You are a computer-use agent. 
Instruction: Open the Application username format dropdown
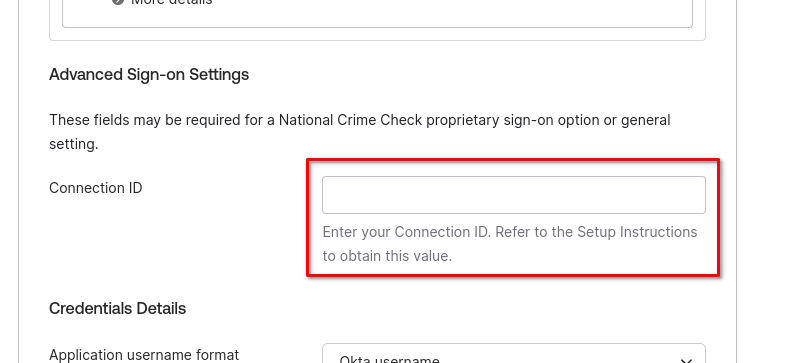514,353
